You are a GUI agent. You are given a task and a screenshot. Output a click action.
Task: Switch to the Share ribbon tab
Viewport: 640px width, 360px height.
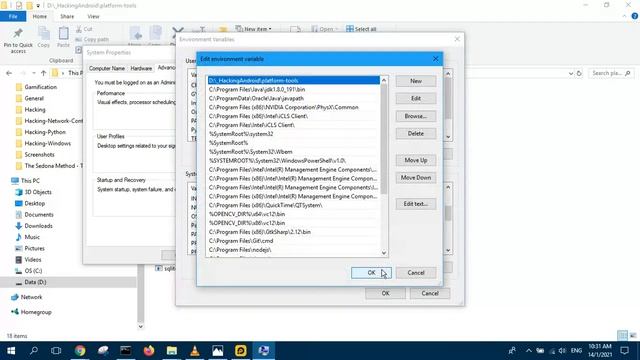[67, 16]
